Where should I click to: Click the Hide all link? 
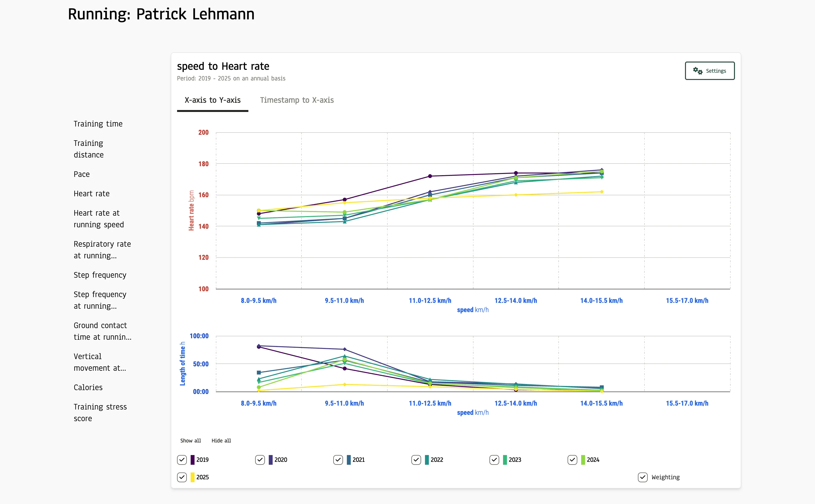coord(221,441)
